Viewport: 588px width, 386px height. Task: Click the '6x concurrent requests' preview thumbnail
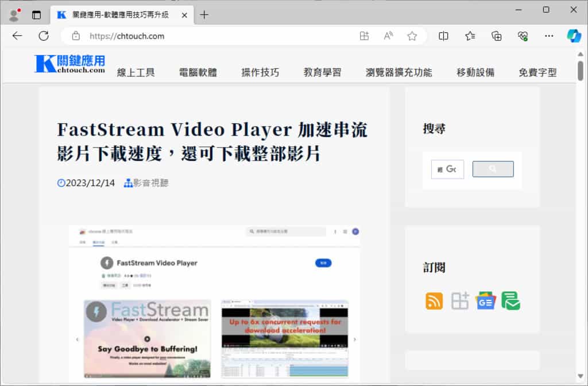coord(285,339)
